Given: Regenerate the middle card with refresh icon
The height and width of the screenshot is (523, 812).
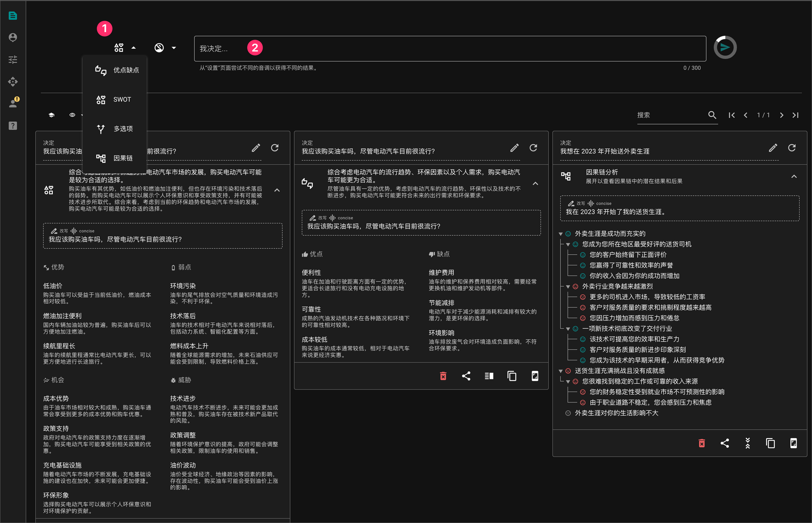Looking at the screenshot, I should click(533, 148).
